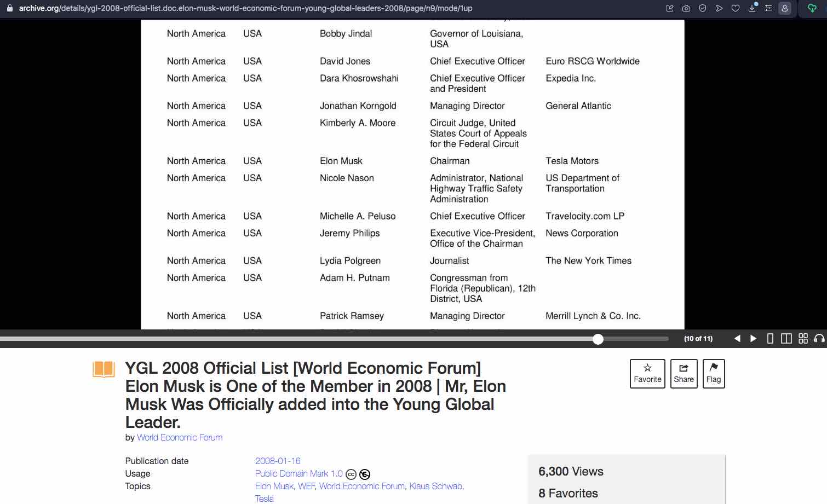Click 'Michelle A. Peluso' in document
827x504 pixels.
(x=358, y=216)
